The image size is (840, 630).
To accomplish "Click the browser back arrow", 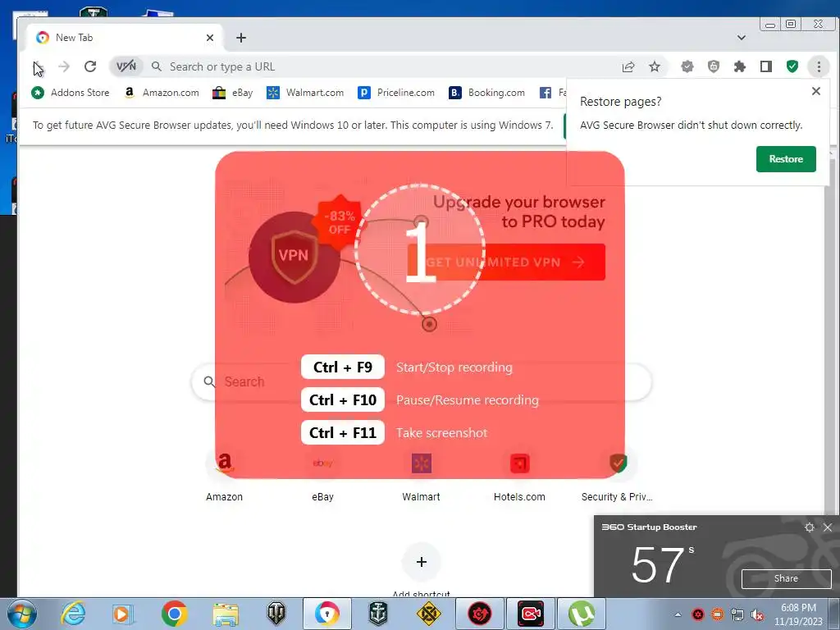I will [38, 67].
